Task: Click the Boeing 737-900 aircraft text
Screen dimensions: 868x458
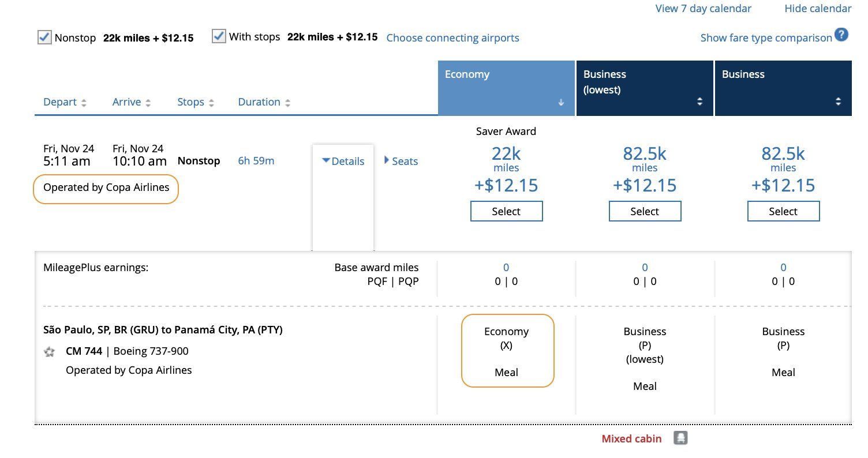Action: [151, 351]
